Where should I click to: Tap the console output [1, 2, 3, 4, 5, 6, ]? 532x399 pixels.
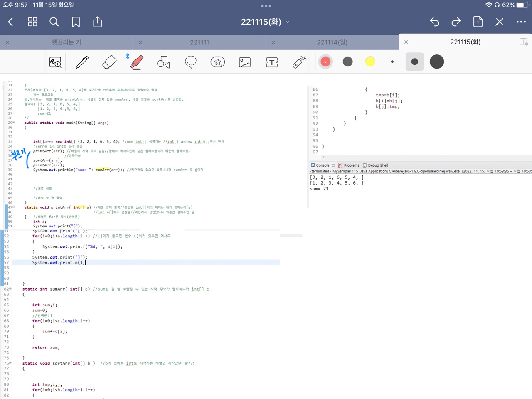pos(337,183)
